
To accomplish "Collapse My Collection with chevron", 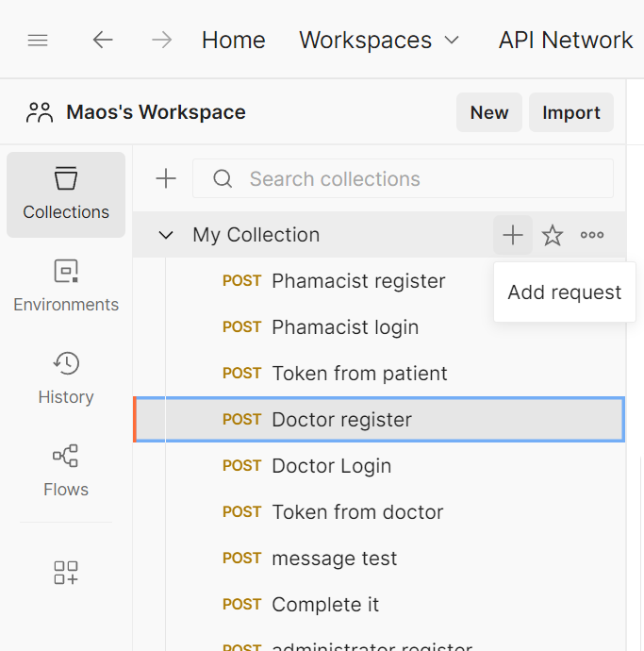I will [x=166, y=236].
